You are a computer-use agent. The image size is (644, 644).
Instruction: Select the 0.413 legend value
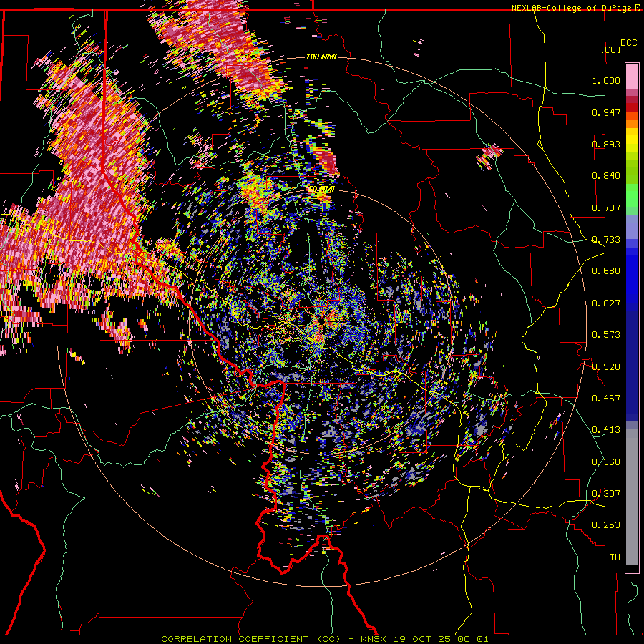606,430
